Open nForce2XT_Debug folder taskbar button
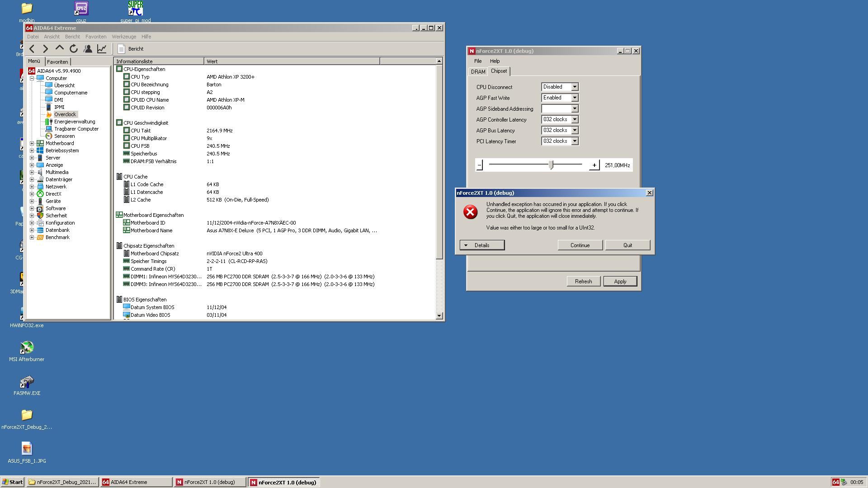This screenshot has height=488, width=868. click(62, 482)
